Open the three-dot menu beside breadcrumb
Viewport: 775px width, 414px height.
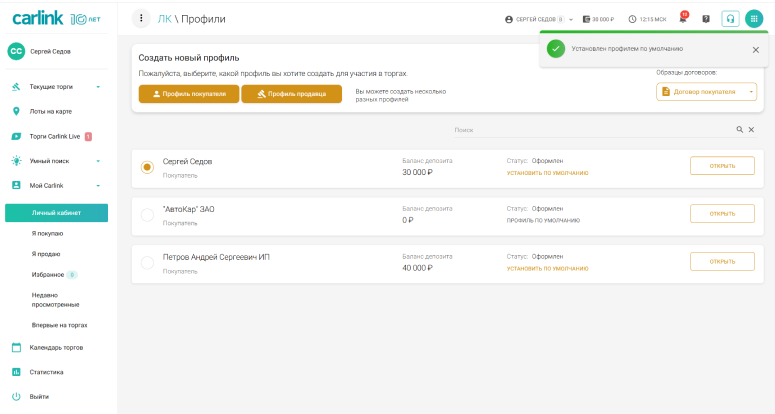142,19
